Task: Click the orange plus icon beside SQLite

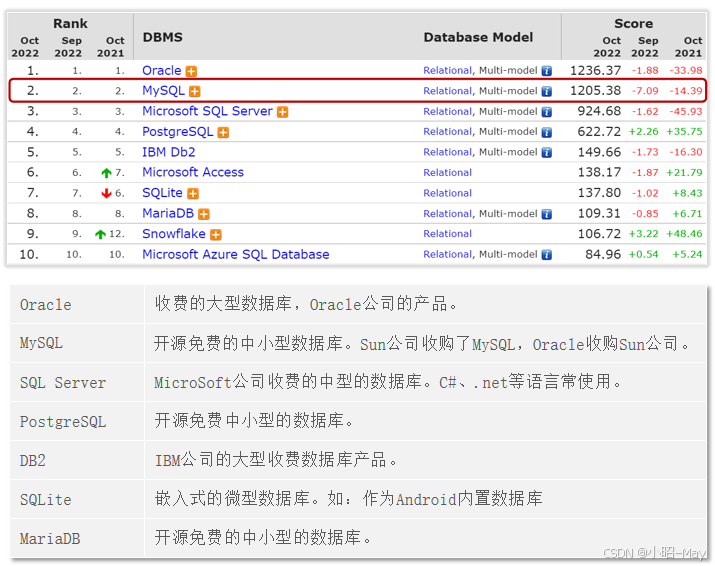Action: point(193,194)
